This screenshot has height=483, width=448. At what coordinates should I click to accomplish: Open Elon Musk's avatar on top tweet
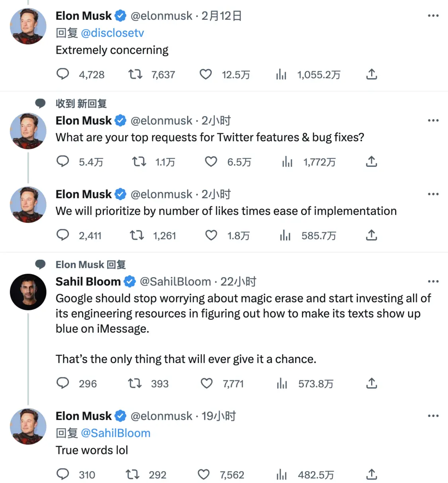pyautogui.click(x=28, y=26)
